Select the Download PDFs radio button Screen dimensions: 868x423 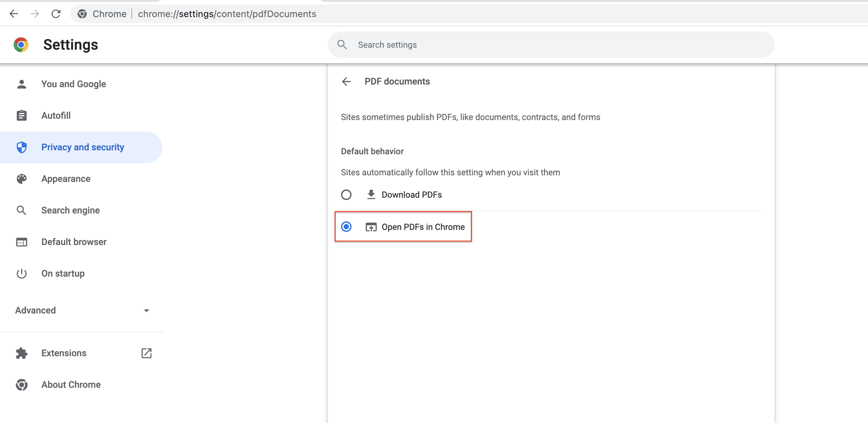346,195
